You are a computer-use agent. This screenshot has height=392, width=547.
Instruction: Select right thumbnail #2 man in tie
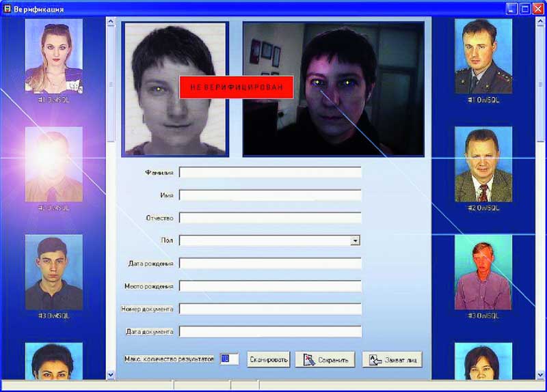pos(483,164)
